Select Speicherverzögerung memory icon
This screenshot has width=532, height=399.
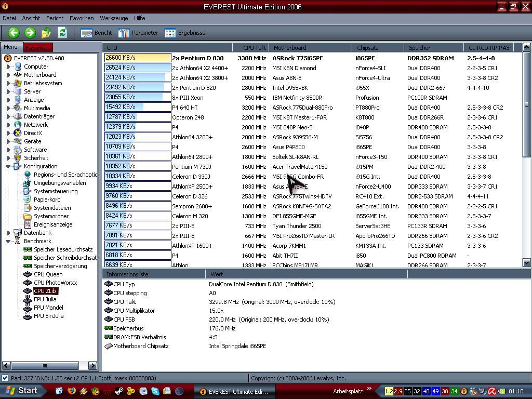click(x=28, y=266)
